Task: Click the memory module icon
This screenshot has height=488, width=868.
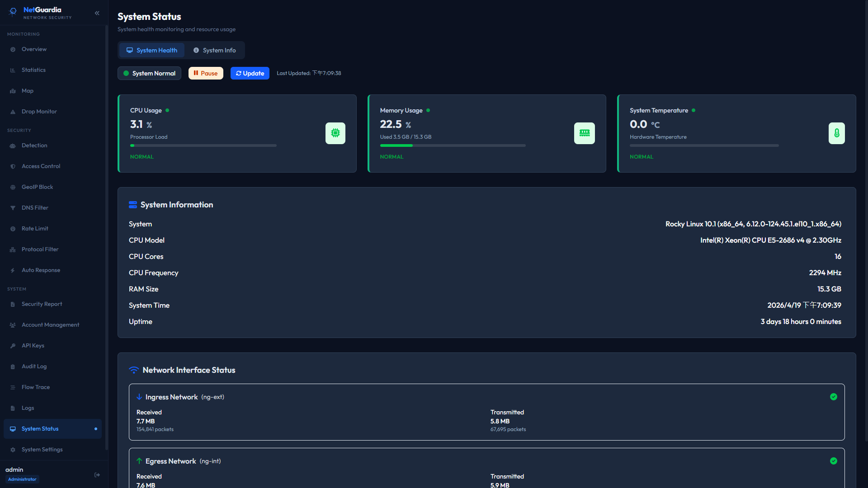Action: coord(585,133)
